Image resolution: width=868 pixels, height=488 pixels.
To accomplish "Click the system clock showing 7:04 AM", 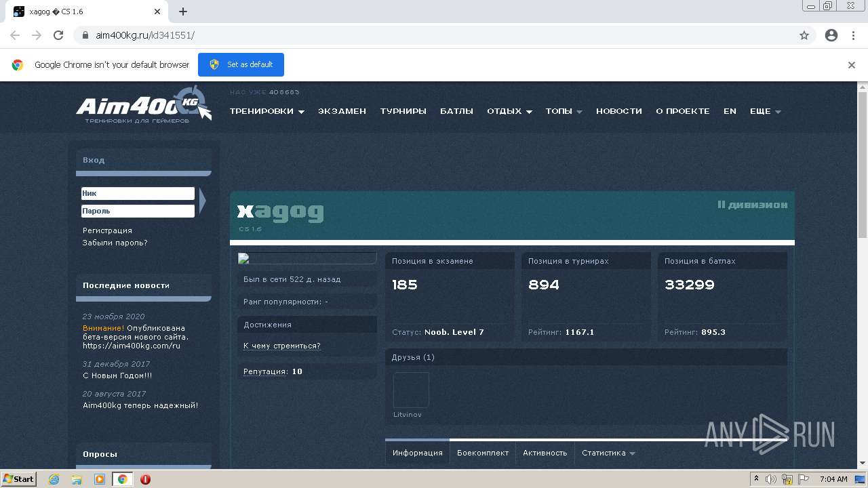I will [x=833, y=479].
